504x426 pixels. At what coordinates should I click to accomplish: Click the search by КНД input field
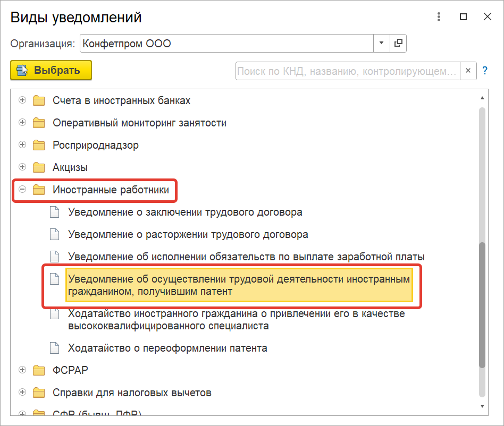[347, 71]
